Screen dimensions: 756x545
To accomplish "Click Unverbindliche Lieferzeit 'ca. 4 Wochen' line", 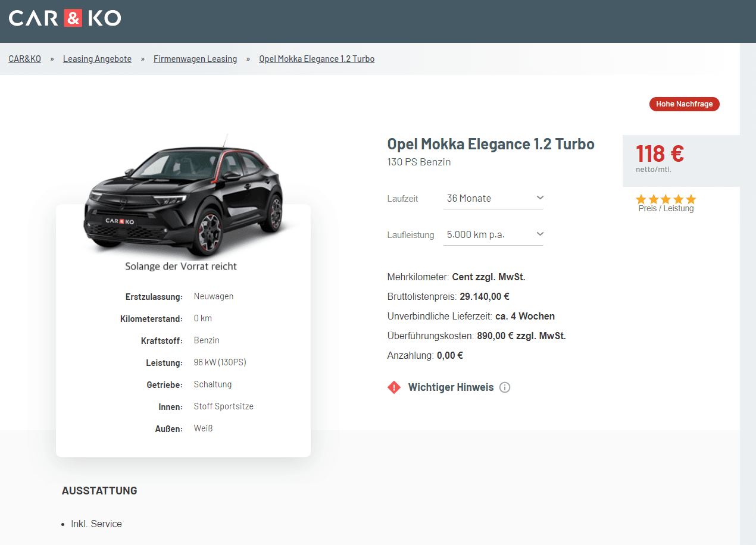I will point(471,316).
